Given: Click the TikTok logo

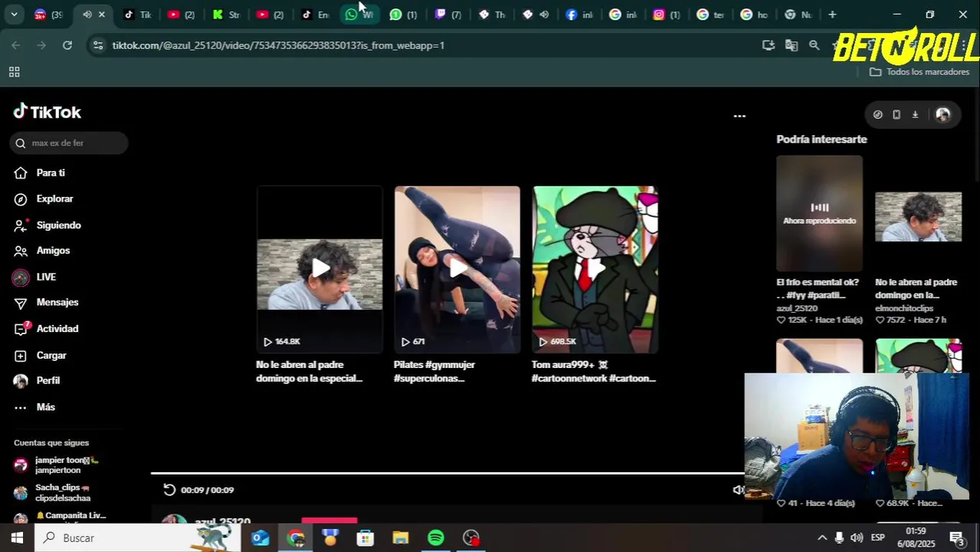Looking at the screenshot, I should click(x=47, y=112).
